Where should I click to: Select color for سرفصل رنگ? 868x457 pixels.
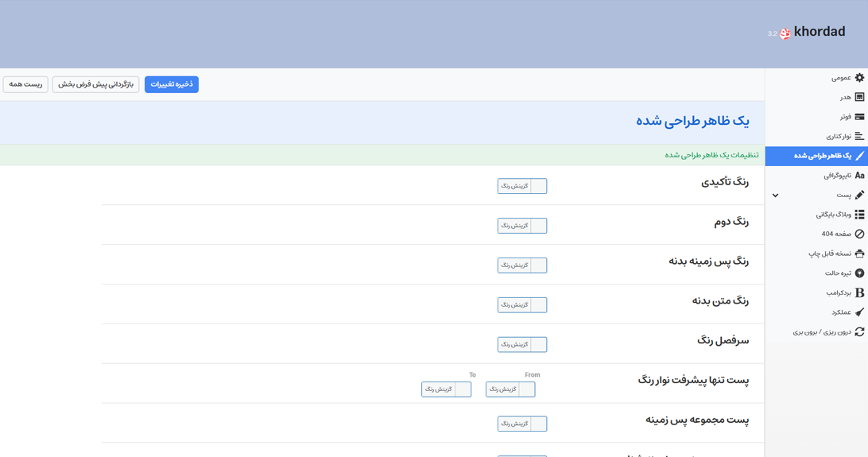click(522, 344)
